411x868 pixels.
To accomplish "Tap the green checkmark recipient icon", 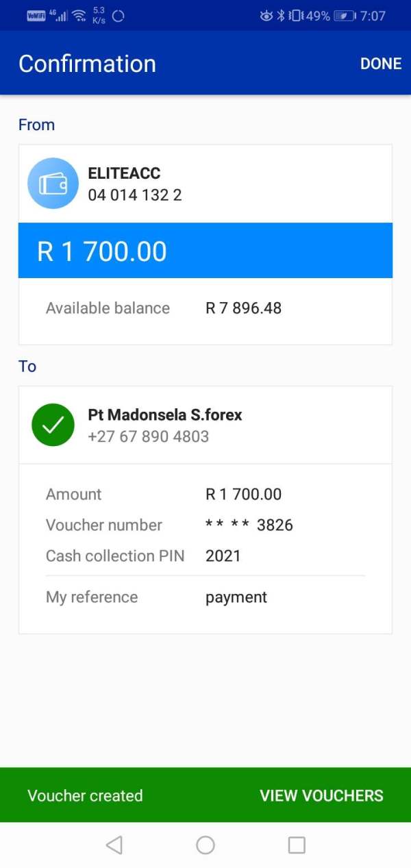I will (x=53, y=425).
